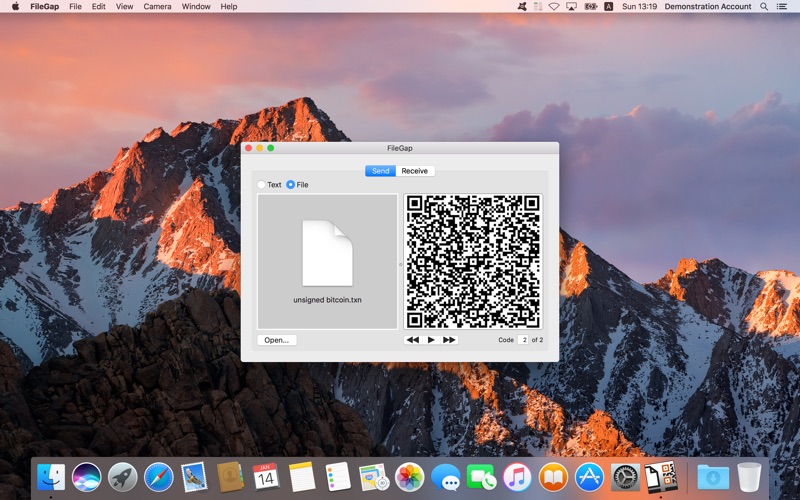
Task: Click the Wi-Fi status icon
Action: coord(554,7)
